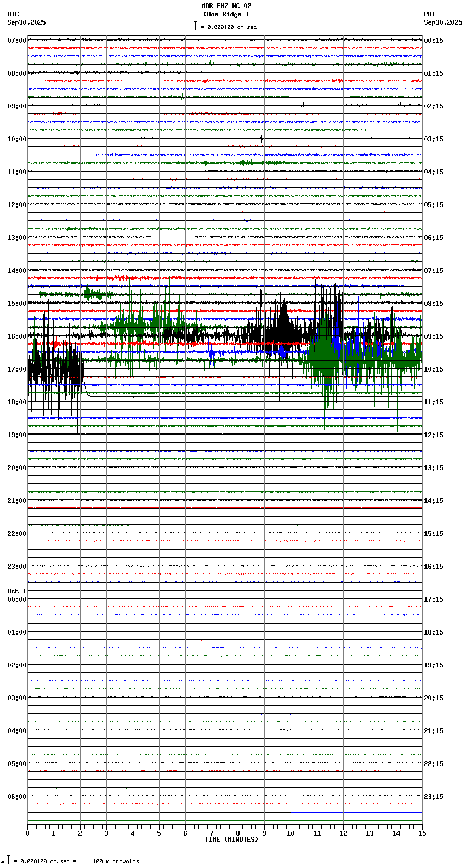Click the 'Oct 1' date change label
466x868 pixels.
[17, 591]
